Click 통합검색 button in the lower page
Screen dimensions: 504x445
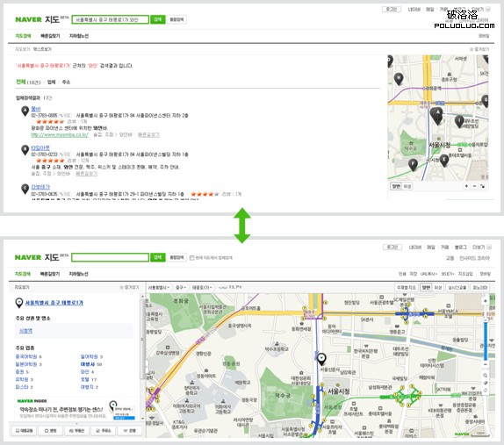(x=176, y=258)
